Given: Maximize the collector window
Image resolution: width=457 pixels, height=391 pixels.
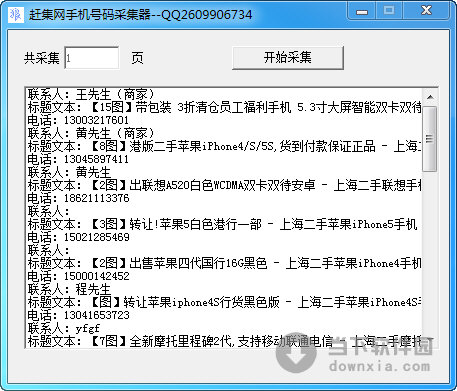Looking at the screenshot, I should click(389, 11).
